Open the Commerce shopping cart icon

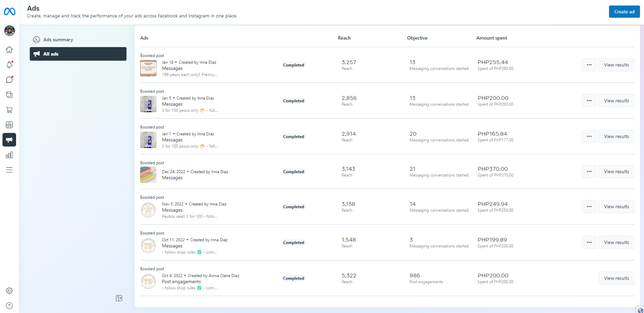pyautogui.click(x=9, y=110)
